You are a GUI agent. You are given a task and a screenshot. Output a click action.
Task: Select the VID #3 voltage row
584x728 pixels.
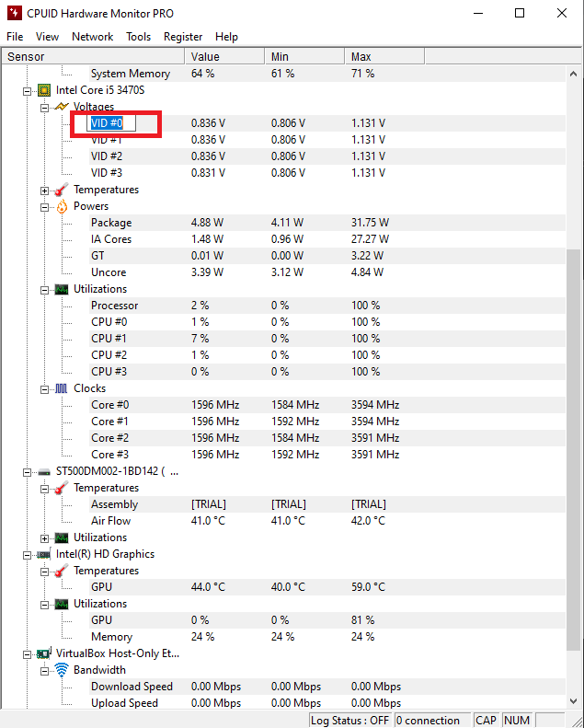click(x=327, y=173)
